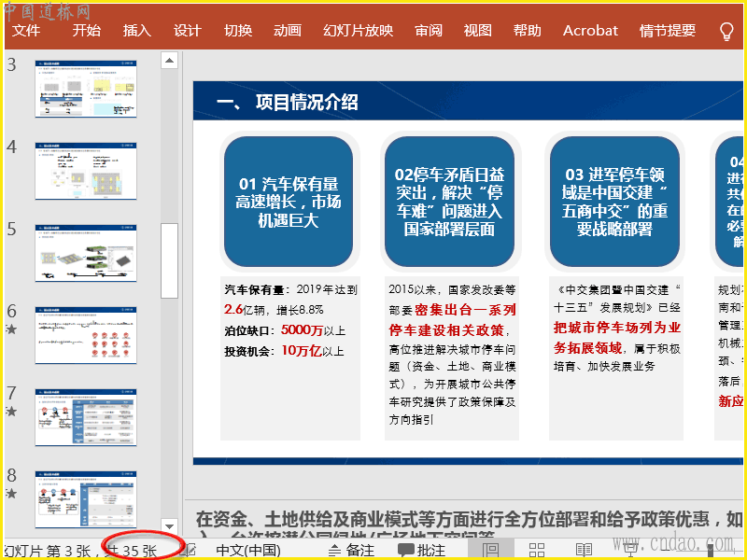Click the text 泊位缺口：5000万以上
Screen dimensions: 747x560
tap(285, 330)
